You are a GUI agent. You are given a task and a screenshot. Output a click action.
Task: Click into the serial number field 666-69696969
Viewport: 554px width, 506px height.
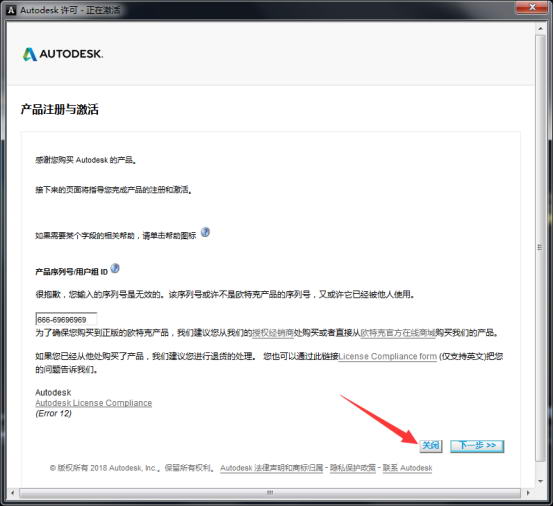[x=66, y=319]
